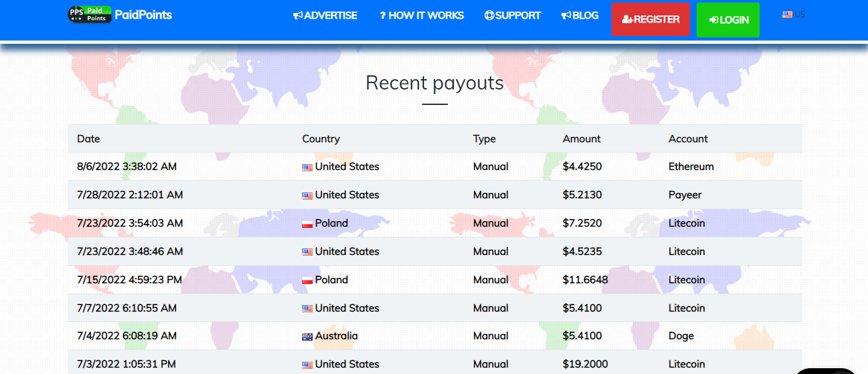This screenshot has height=374, width=868.
Task: Click the flag in the 7/7/2022 row
Action: point(307,309)
